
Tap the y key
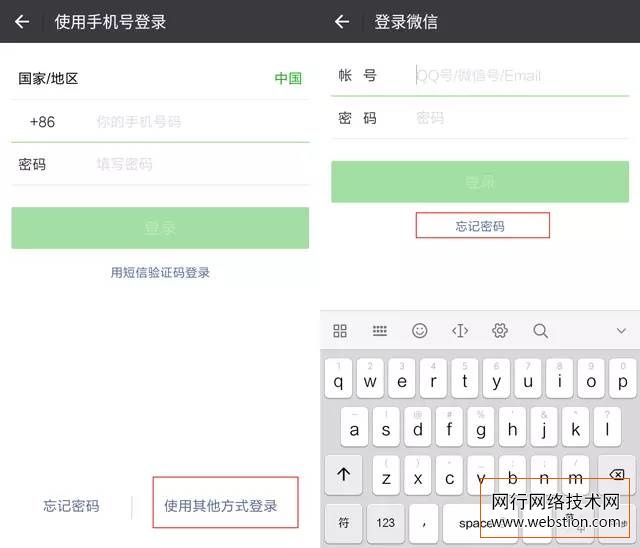point(497,379)
